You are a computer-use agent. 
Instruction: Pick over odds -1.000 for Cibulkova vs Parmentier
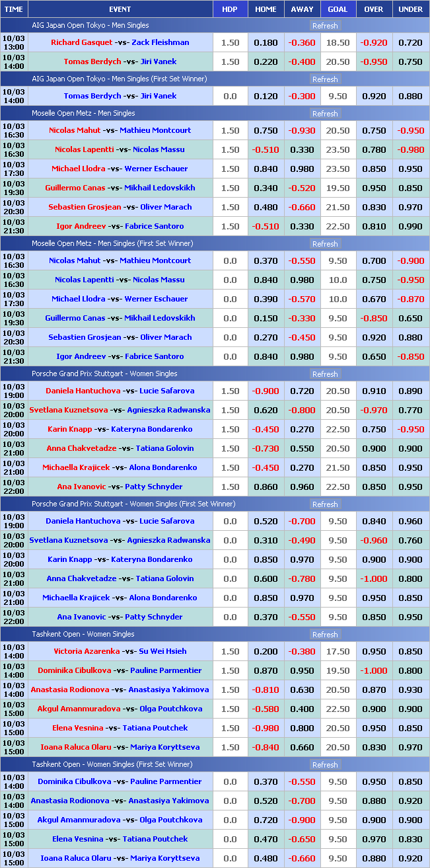373,671
